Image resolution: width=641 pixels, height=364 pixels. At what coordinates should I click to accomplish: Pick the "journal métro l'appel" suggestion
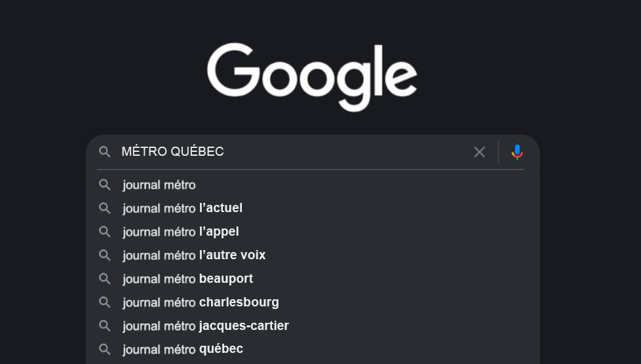click(180, 232)
